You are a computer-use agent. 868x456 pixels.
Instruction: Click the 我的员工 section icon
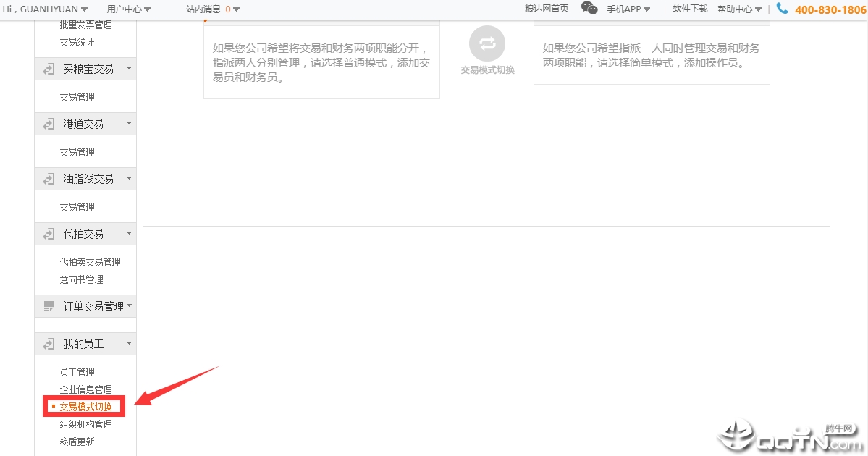49,344
